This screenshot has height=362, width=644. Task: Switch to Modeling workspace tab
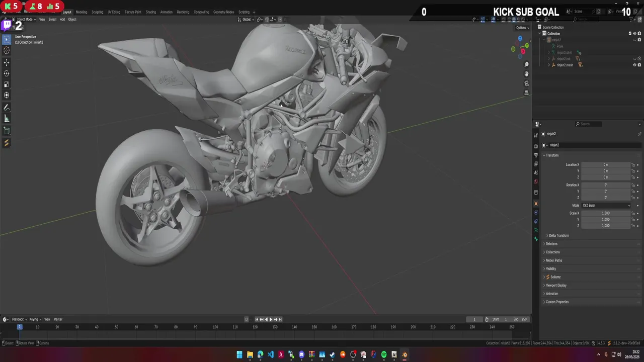(x=82, y=12)
